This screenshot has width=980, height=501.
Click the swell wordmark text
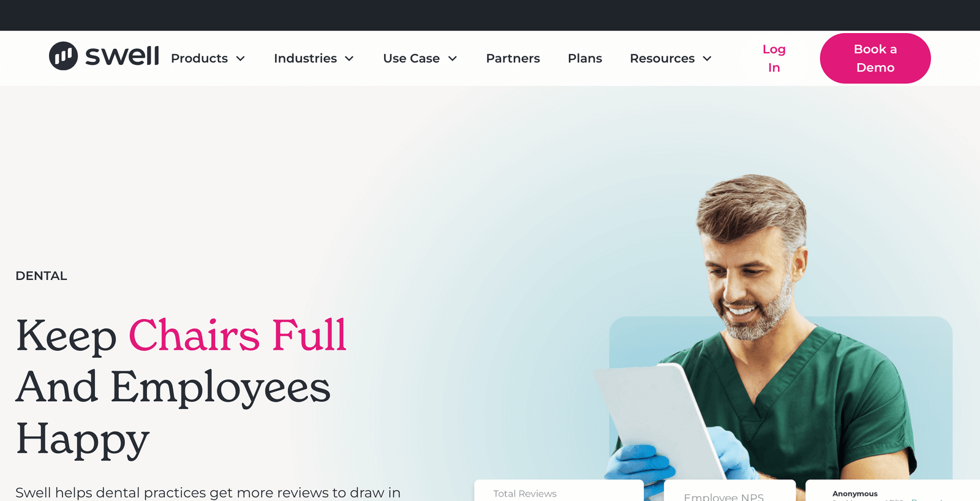pyautogui.click(x=122, y=56)
